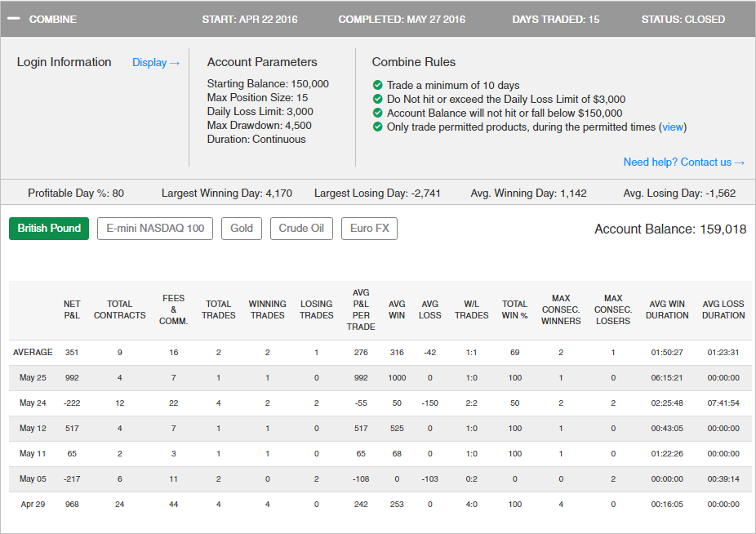Click the NET P&L column header
The image size is (756, 534).
(x=72, y=309)
